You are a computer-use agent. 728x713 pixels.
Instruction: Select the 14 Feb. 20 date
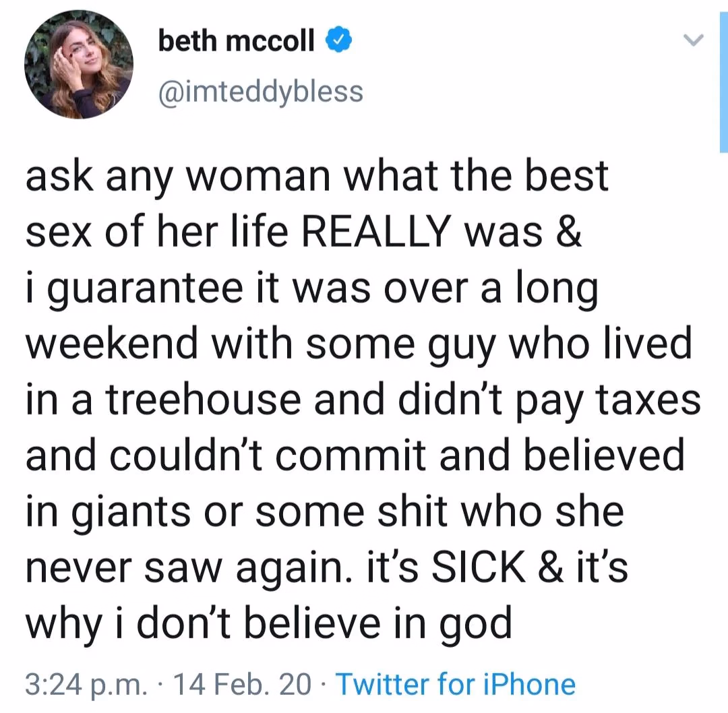(241, 684)
